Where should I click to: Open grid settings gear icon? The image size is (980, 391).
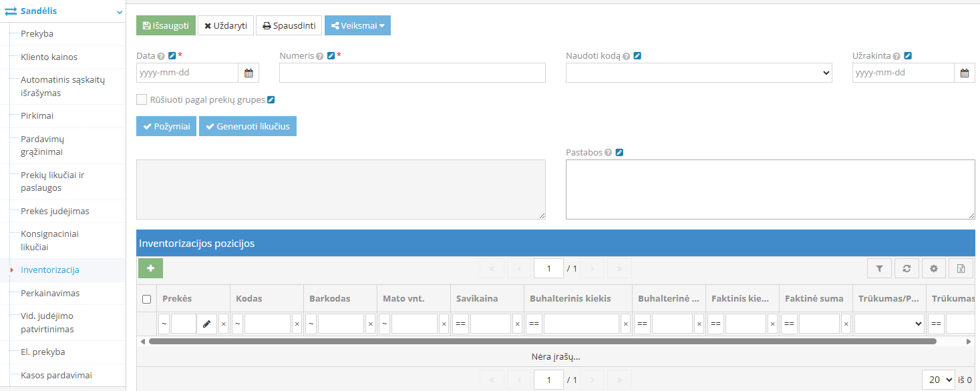click(x=934, y=268)
